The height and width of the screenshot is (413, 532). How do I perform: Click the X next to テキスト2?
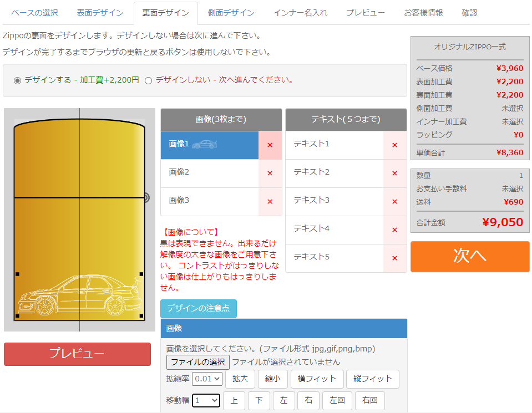tap(395, 174)
